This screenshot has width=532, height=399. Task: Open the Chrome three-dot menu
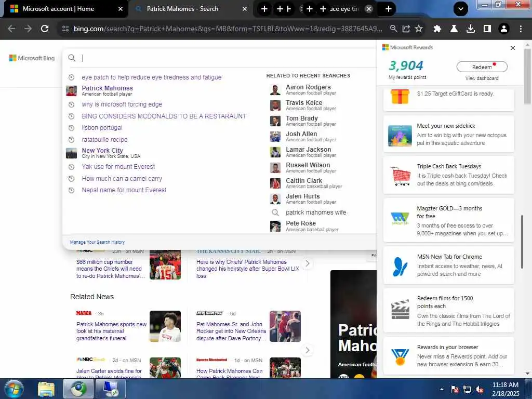(521, 29)
